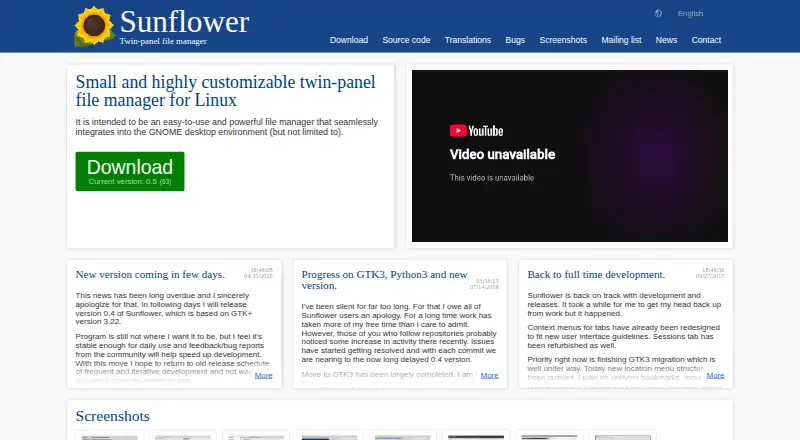Screen dimensions: 800x440
Task: Click the 04/25/2020 date stamp
Action: [259, 276]
